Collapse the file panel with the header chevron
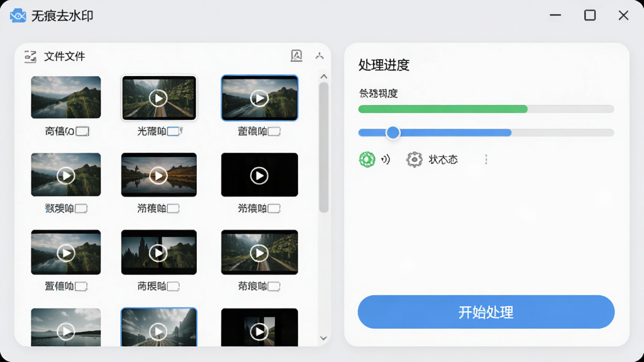The width and height of the screenshot is (644, 362). [x=319, y=56]
